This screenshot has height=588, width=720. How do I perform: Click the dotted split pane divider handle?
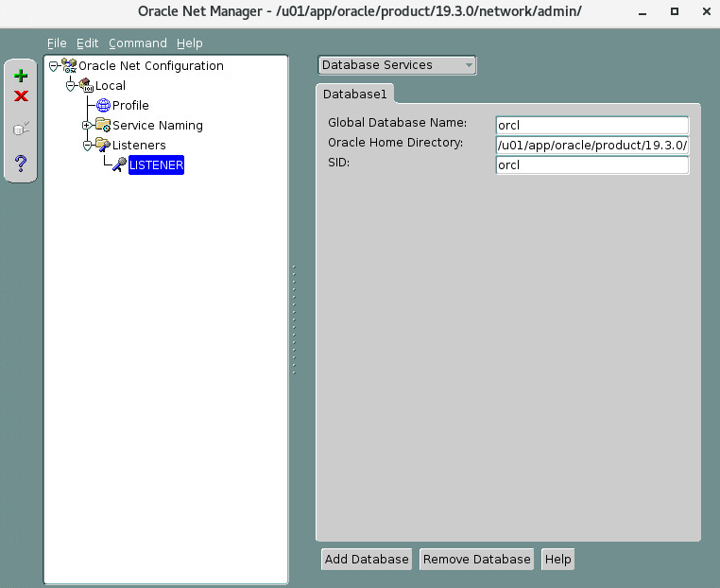[294, 320]
